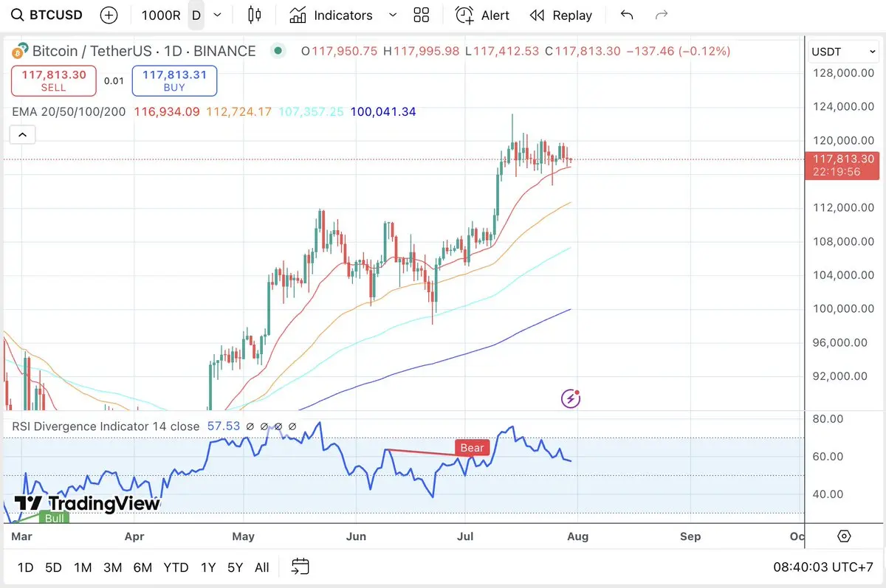Open the layout grid selector
Viewport: 886px width, 588px height.
pos(422,15)
